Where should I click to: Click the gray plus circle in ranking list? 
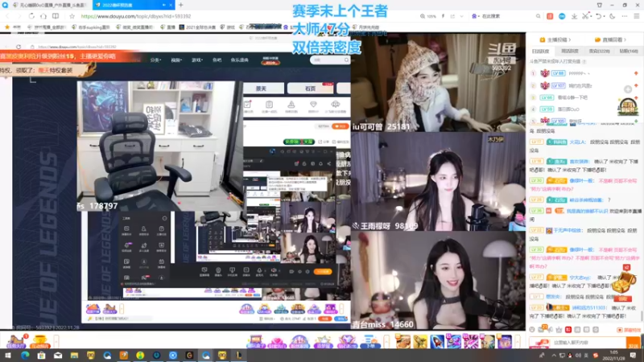pos(628,89)
